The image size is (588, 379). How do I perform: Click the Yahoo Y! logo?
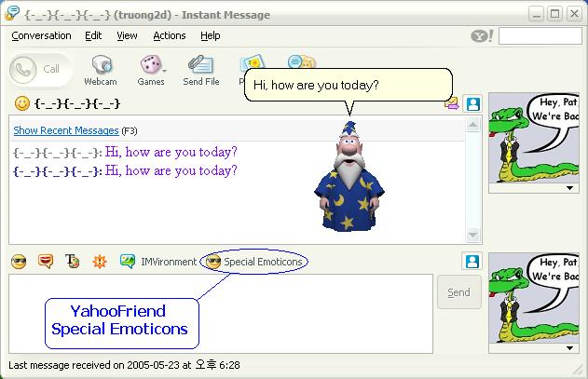(482, 36)
